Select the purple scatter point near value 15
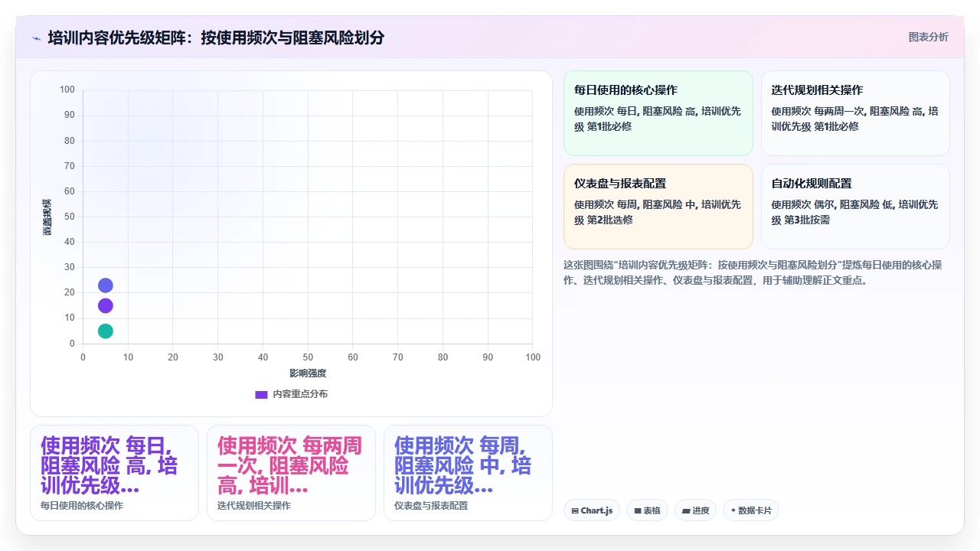980x551 pixels. click(x=106, y=305)
